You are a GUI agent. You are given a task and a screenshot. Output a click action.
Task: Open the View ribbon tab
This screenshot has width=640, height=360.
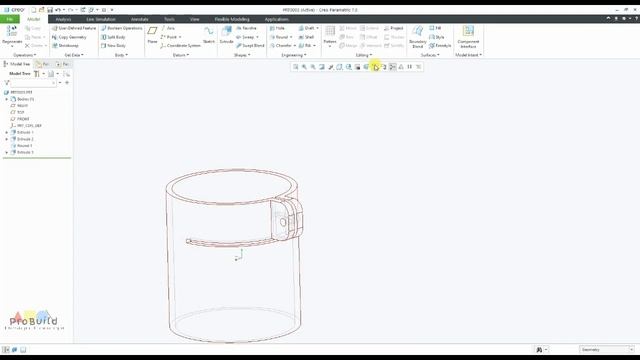(194, 19)
